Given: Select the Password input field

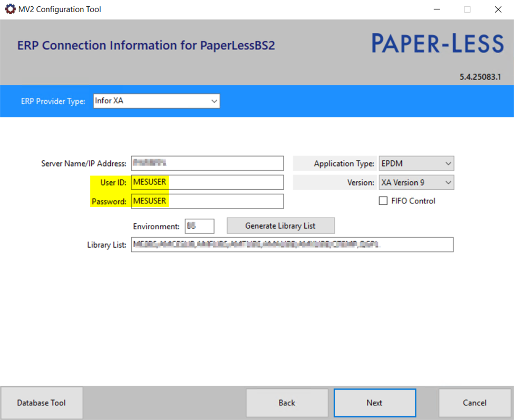Looking at the screenshot, I should [207, 201].
